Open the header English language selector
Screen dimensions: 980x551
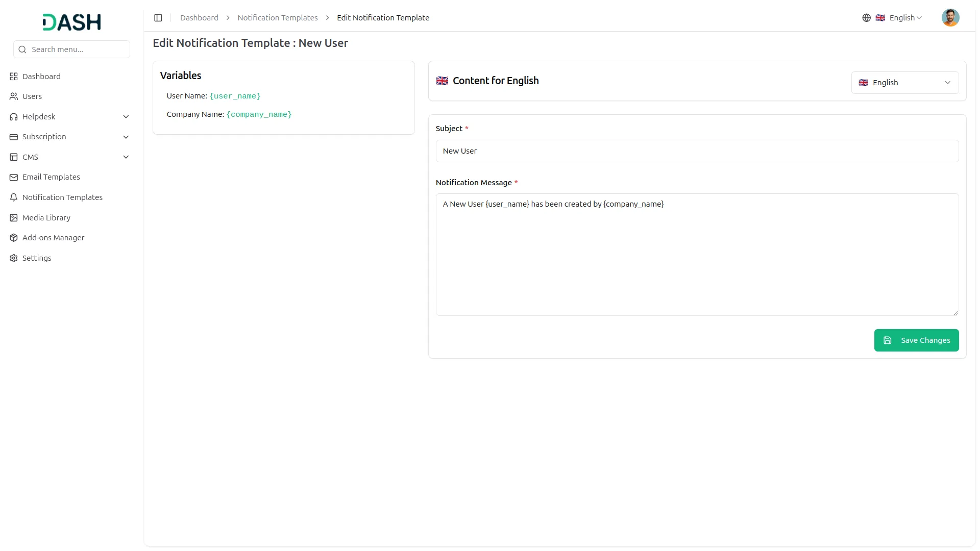tap(899, 18)
